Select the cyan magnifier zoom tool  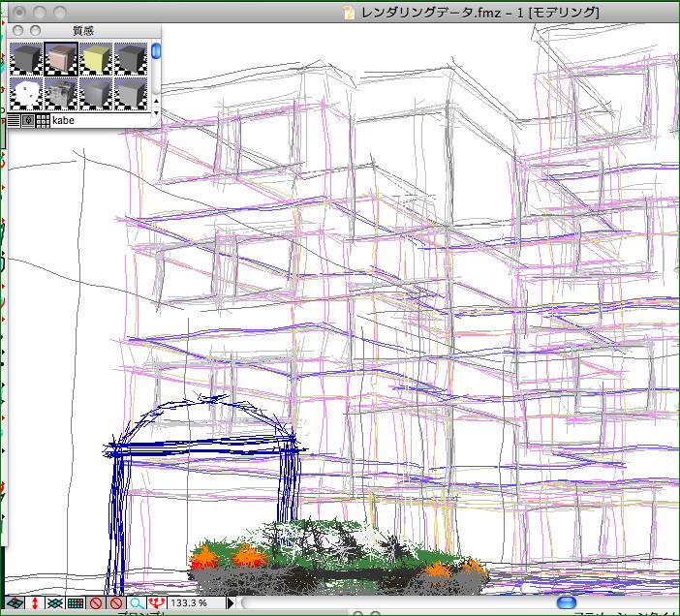(x=137, y=603)
